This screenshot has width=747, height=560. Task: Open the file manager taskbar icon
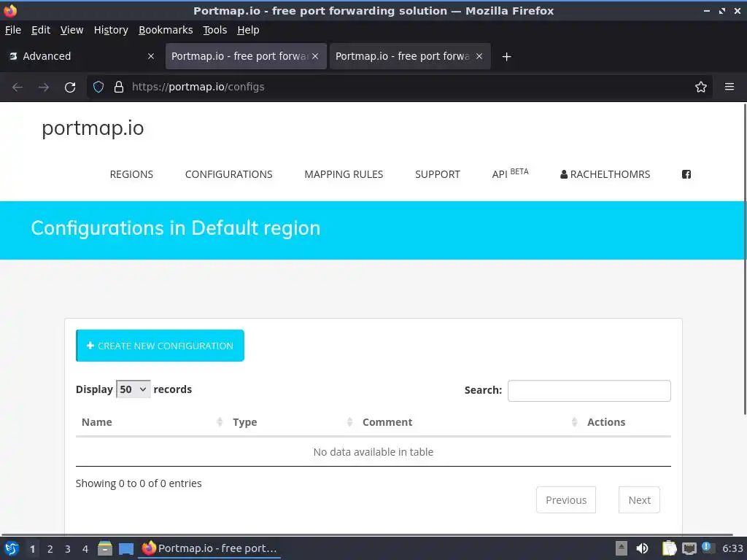coord(105,548)
